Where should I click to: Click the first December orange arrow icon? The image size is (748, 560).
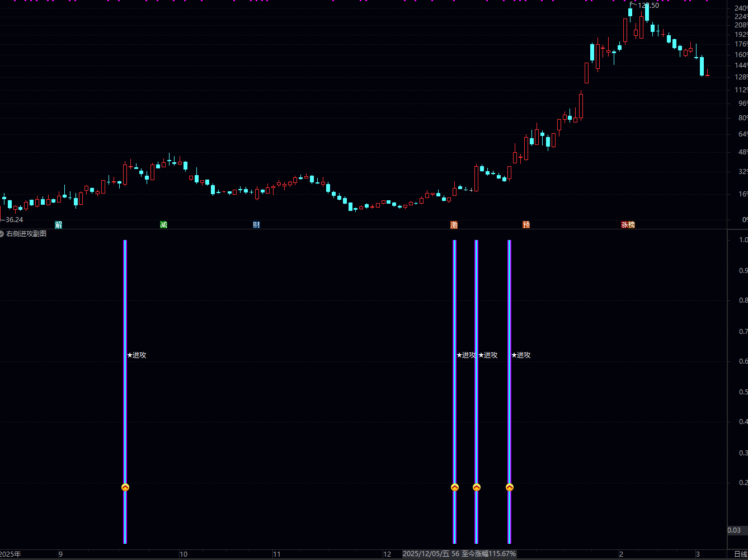(x=455, y=487)
